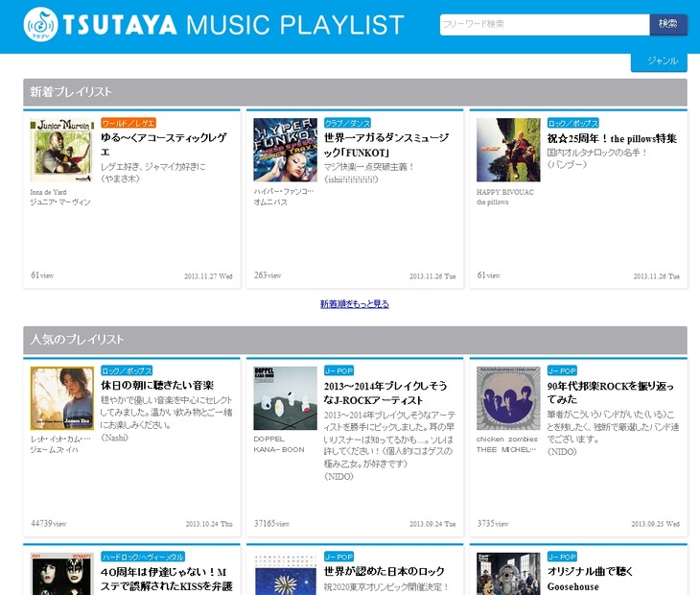The image size is (700, 595).
Task: Open 40周年は伊達じゃない KISS playlist title
Action: 167,579
